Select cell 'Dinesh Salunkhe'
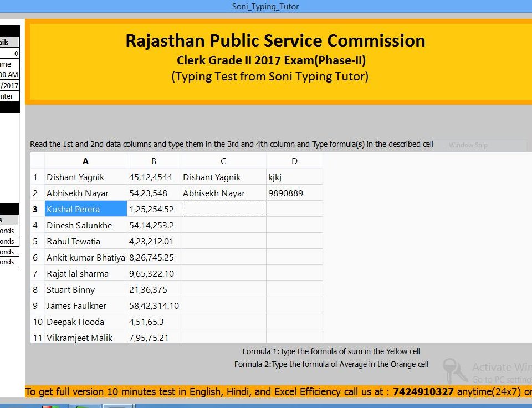Image resolution: width=532 pixels, height=408 pixels. click(86, 225)
